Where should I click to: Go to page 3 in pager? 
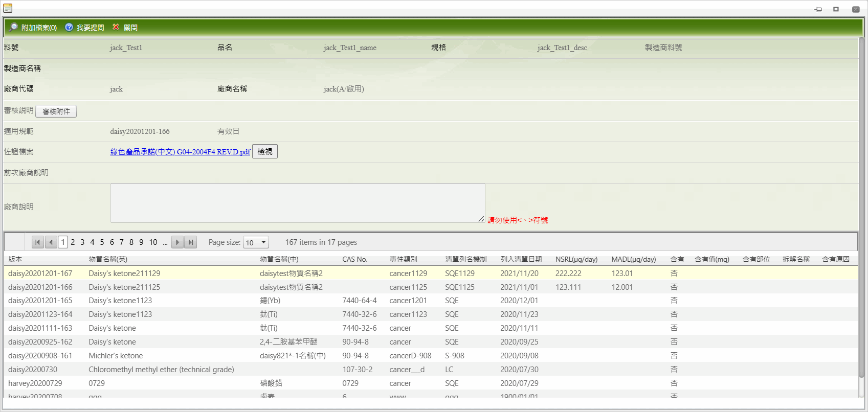(82, 242)
